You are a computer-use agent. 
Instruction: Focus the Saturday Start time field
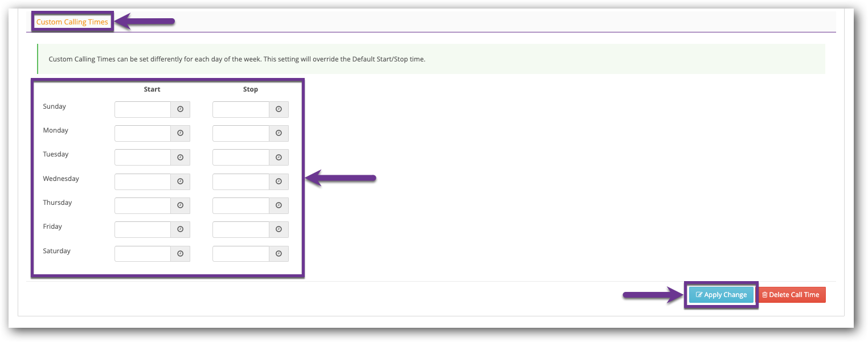click(143, 254)
